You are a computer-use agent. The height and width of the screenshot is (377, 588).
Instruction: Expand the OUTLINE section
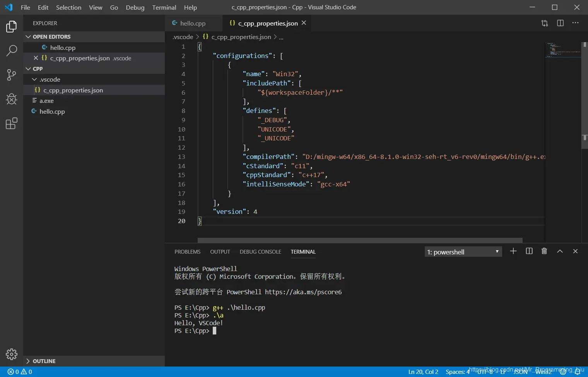point(94,361)
